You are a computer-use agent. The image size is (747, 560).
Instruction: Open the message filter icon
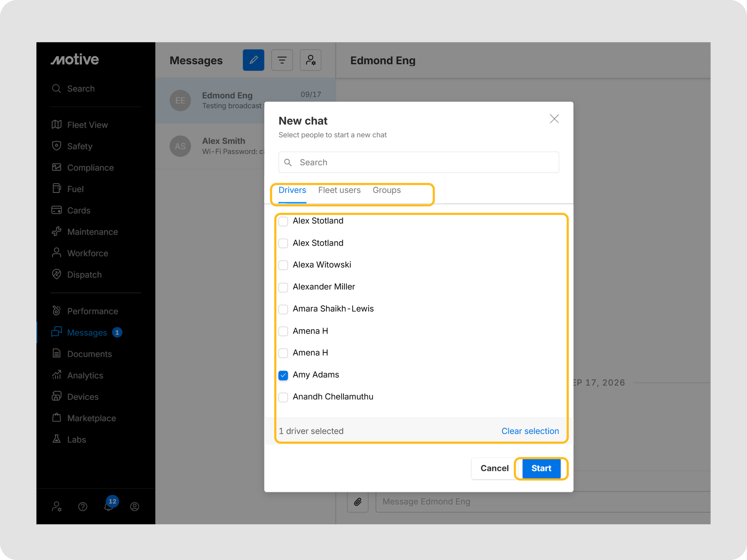282,60
